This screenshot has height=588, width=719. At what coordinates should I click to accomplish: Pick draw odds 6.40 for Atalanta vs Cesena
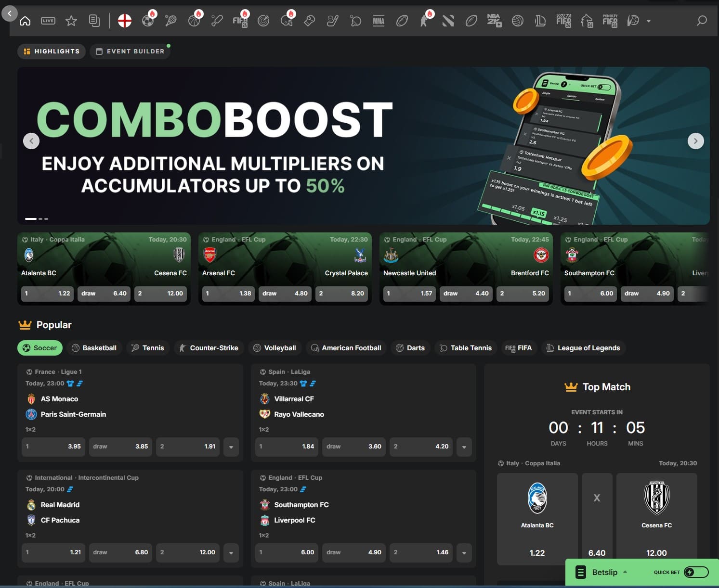tap(104, 294)
